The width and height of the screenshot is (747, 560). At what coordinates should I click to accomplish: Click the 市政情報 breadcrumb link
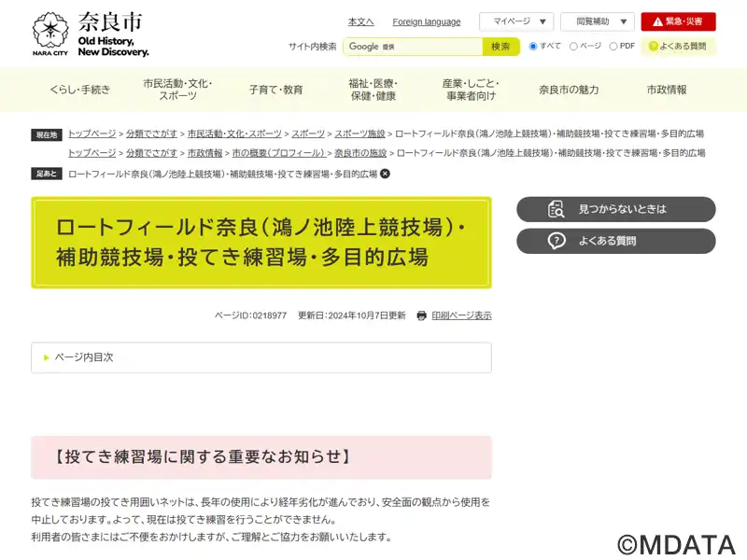click(204, 153)
